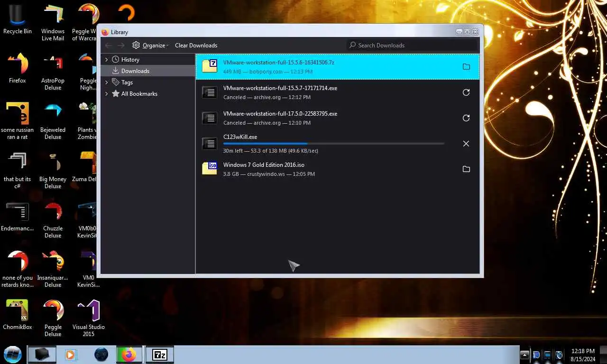The width and height of the screenshot is (607, 364).
Task: Retry the VMware-workstation-full-17.5.0-22583795.exe download
Action: 466,118
